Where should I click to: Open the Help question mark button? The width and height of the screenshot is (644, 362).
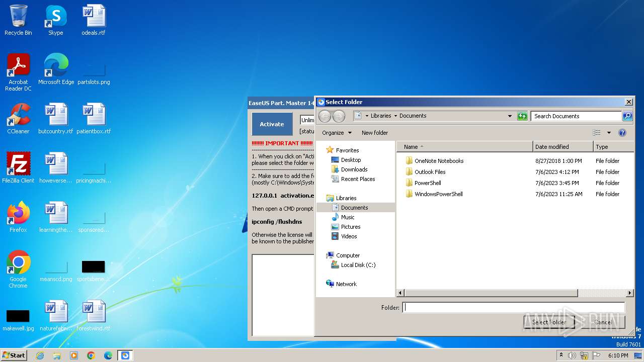[622, 133]
